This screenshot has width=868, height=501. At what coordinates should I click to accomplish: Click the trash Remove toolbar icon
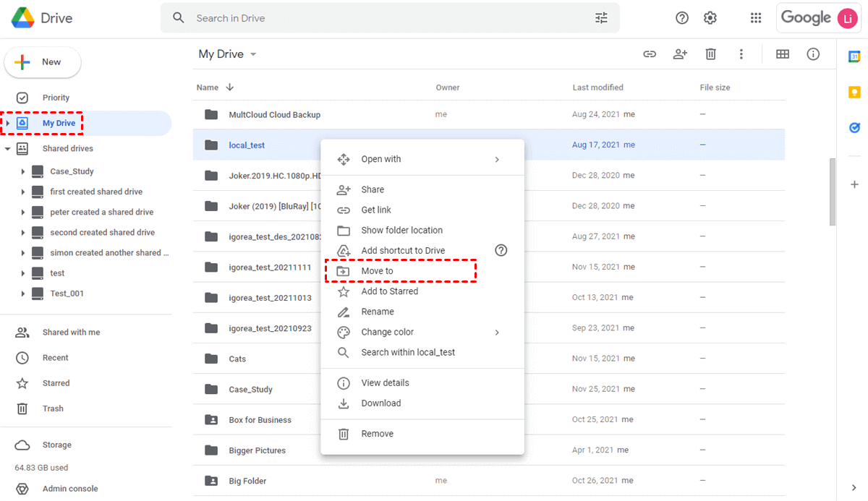coord(711,54)
